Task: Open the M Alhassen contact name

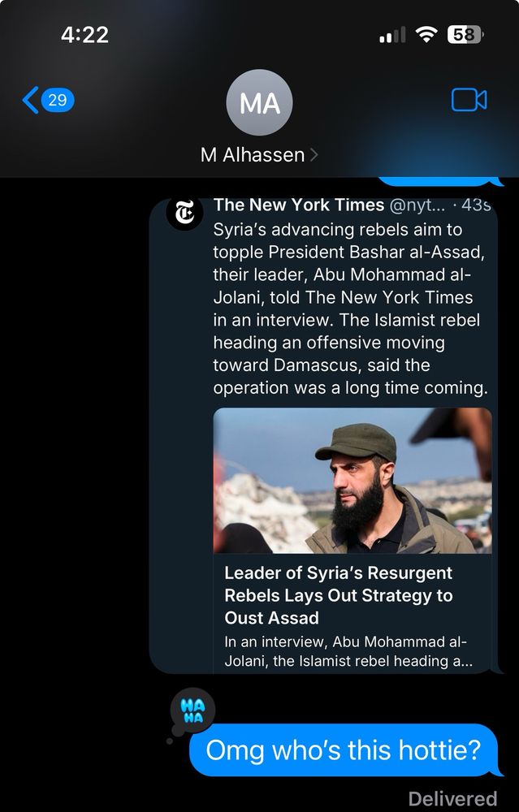Action: click(x=253, y=155)
